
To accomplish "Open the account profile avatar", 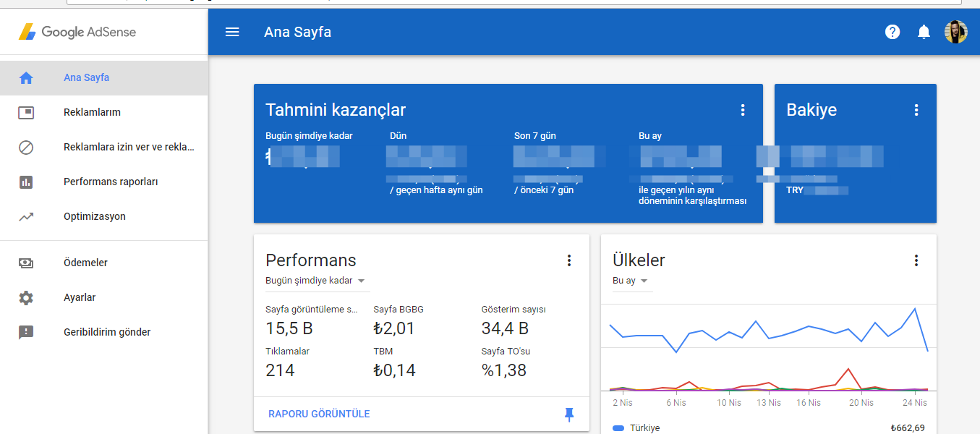I will pyautogui.click(x=955, y=32).
